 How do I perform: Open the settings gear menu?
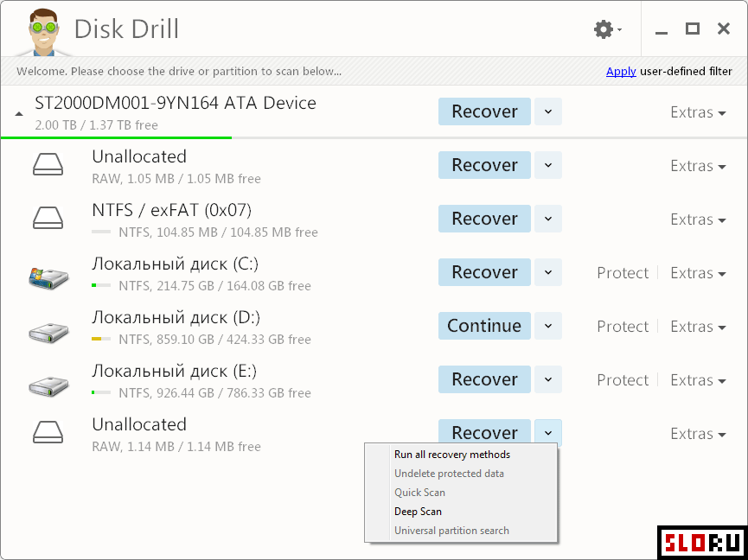tap(607, 29)
